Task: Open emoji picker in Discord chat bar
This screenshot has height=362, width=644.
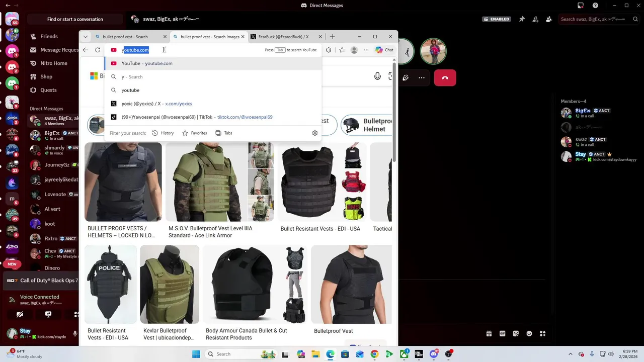Action: (529, 333)
